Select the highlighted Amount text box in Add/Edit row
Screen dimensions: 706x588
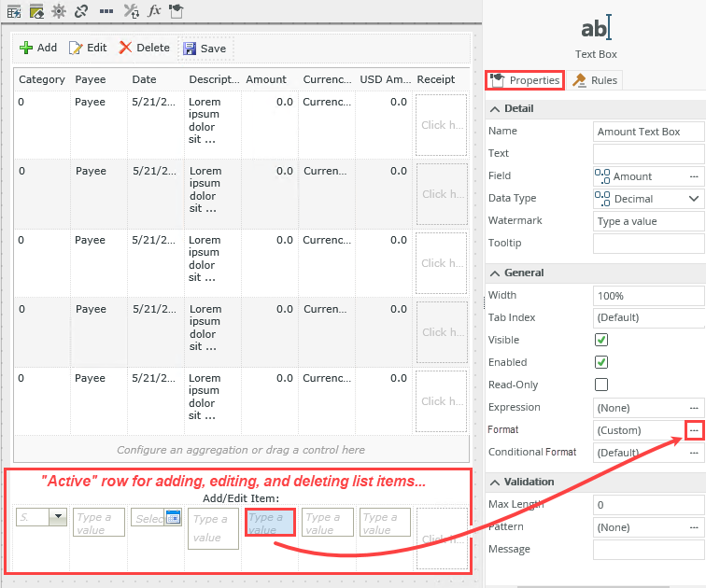(x=270, y=523)
